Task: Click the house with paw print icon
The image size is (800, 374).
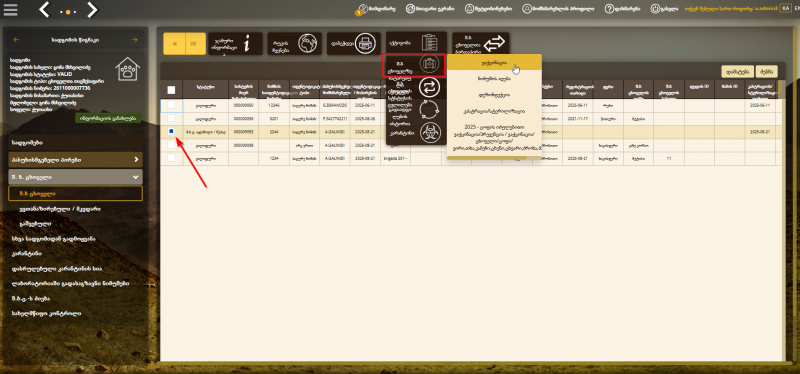Action: (128, 69)
